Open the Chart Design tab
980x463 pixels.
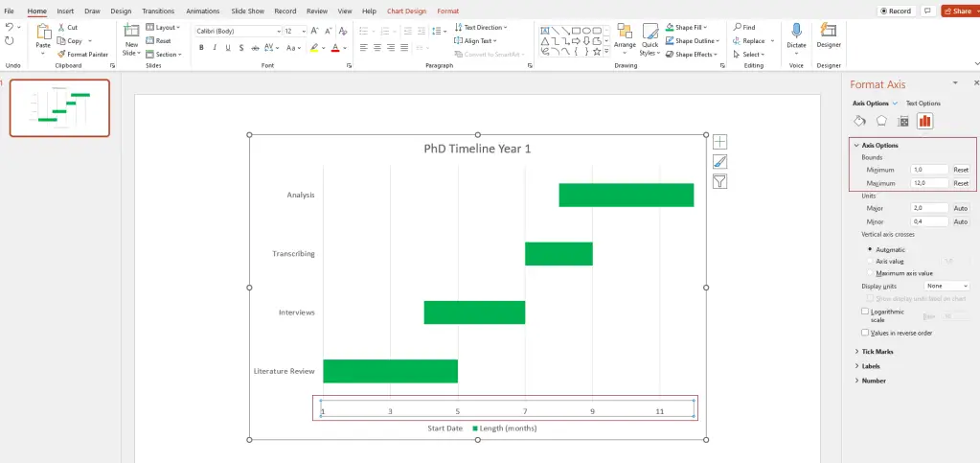pos(406,12)
